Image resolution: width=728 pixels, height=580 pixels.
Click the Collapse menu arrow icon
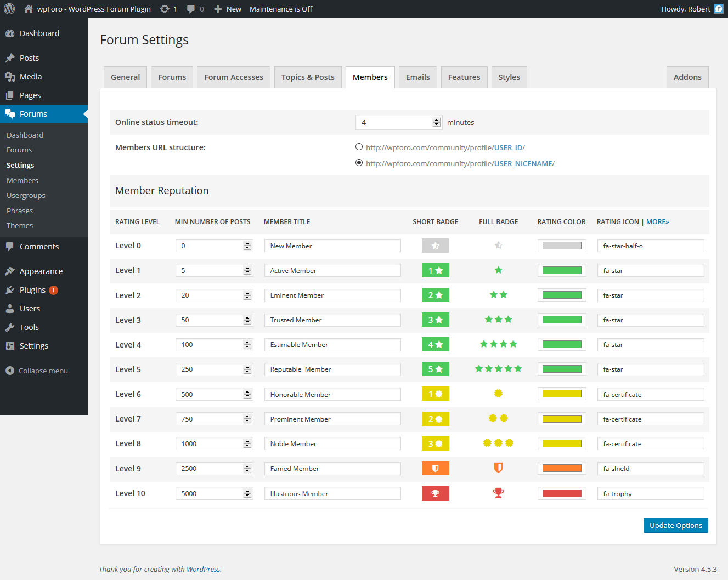[x=10, y=371]
